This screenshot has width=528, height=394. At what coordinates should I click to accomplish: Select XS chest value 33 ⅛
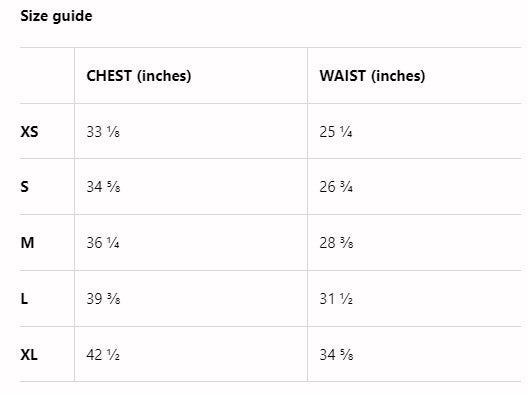[x=103, y=132]
